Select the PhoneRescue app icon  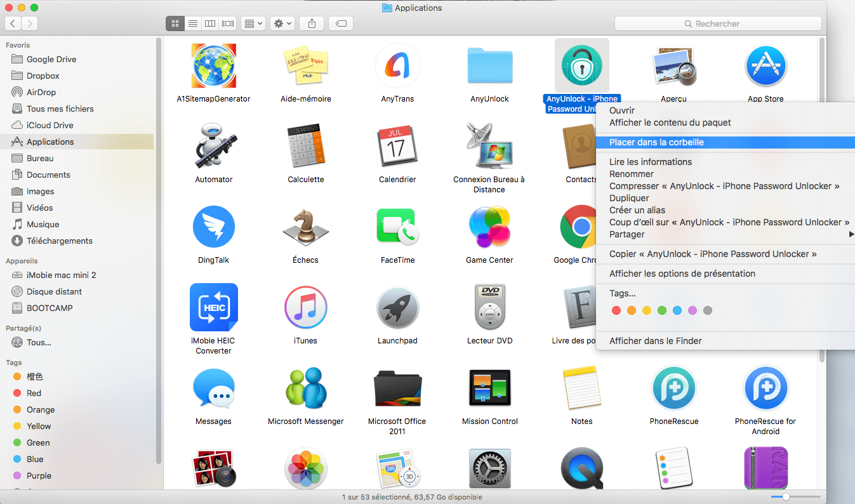[x=673, y=388]
